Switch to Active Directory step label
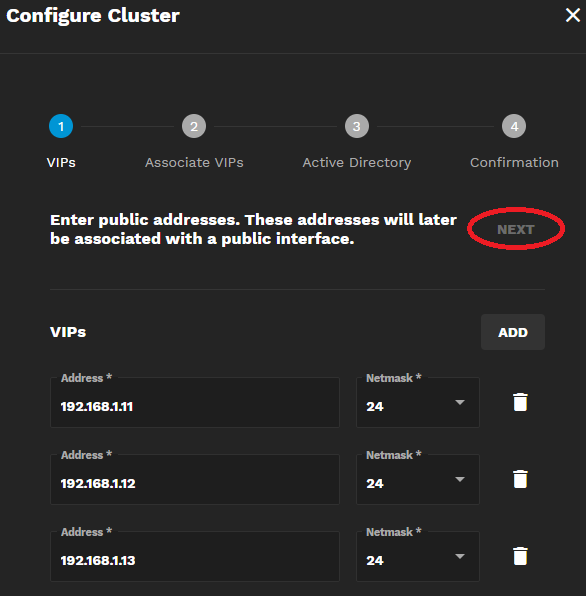 [356, 163]
